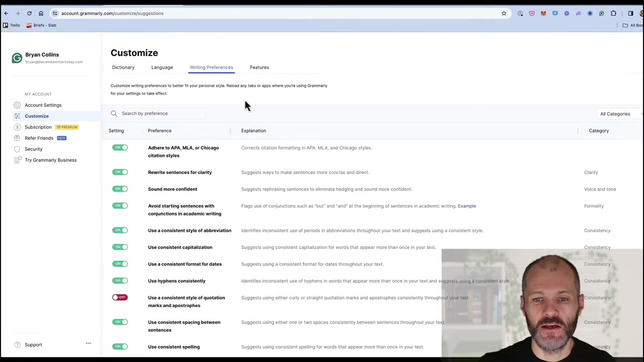Open the three-dot menu beside Support

pos(89,344)
